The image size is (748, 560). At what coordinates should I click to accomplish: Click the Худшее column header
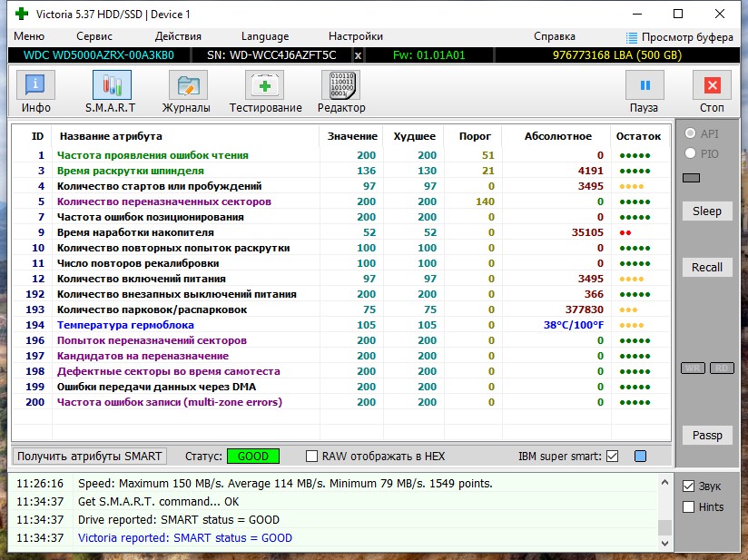click(x=414, y=136)
